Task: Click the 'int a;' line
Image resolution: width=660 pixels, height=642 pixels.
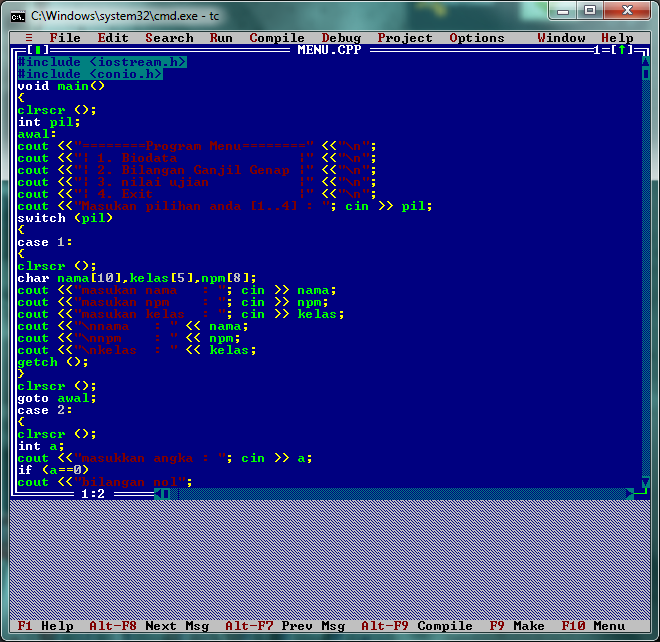Action: 41,446
